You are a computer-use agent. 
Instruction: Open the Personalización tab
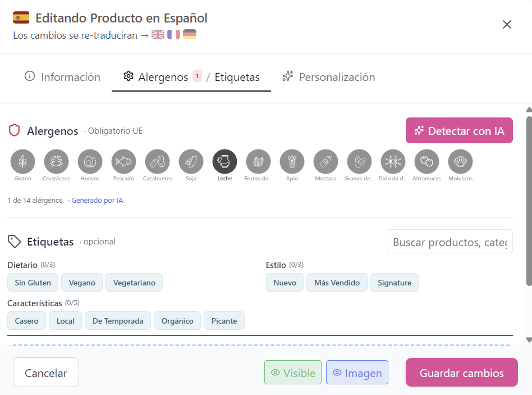pyautogui.click(x=328, y=76)
